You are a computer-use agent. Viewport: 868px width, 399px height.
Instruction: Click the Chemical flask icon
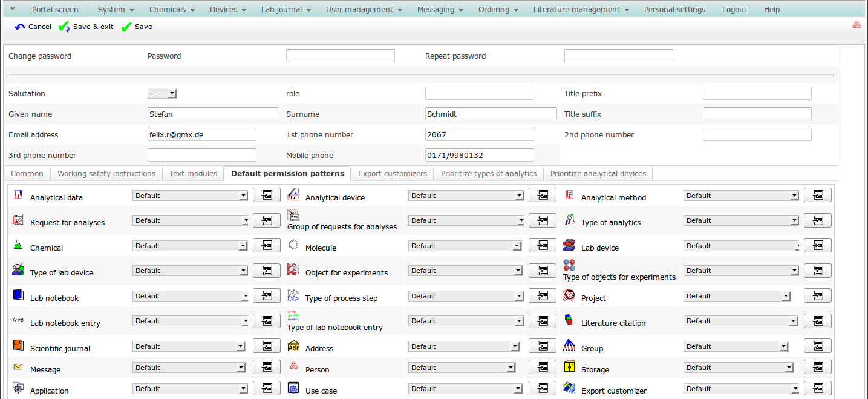coord(18,245)
